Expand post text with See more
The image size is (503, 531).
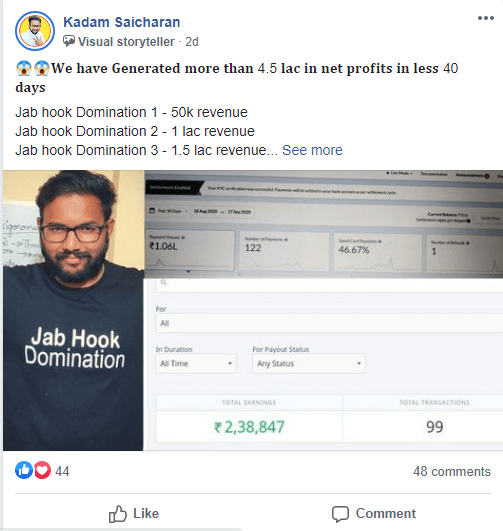312,150
